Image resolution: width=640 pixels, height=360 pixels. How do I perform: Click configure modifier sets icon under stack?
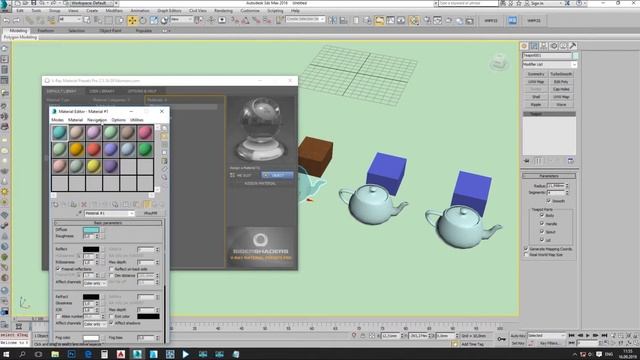(570, 161)
